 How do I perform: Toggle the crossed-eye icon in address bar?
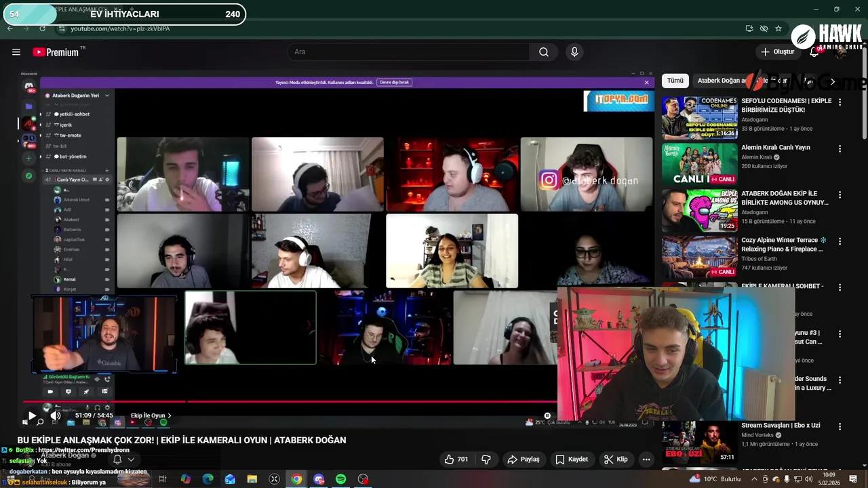point(764,28)
